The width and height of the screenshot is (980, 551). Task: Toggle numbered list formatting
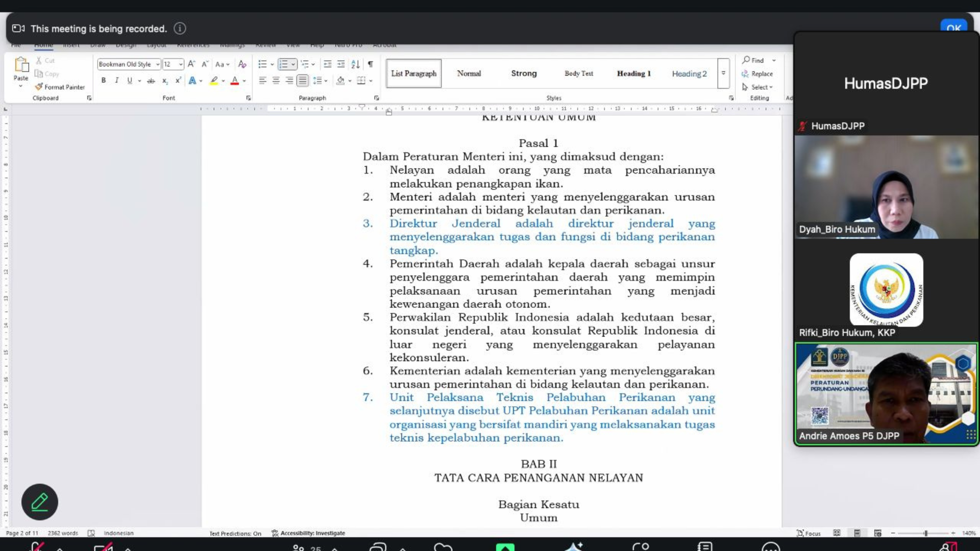pyautogui.click(x=283, y=64)
